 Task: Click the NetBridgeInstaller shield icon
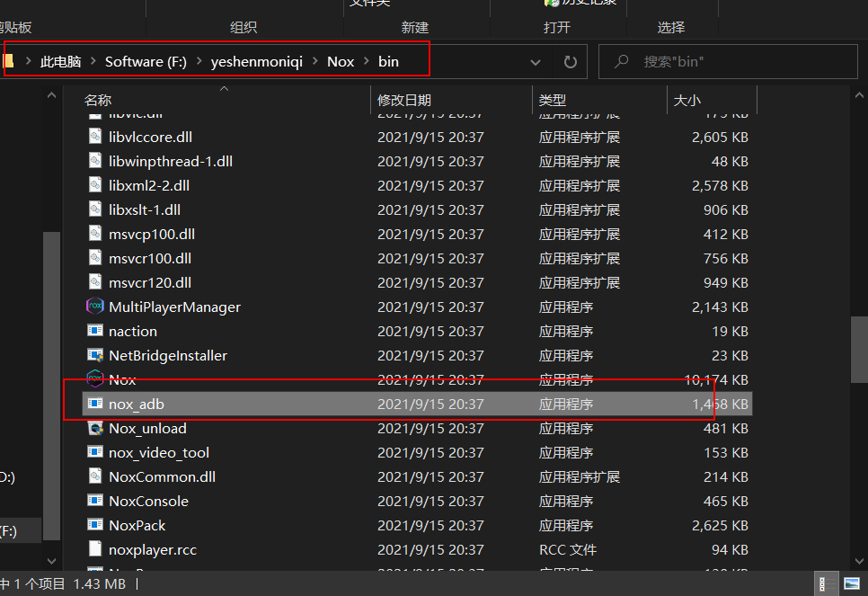[95, 355]
